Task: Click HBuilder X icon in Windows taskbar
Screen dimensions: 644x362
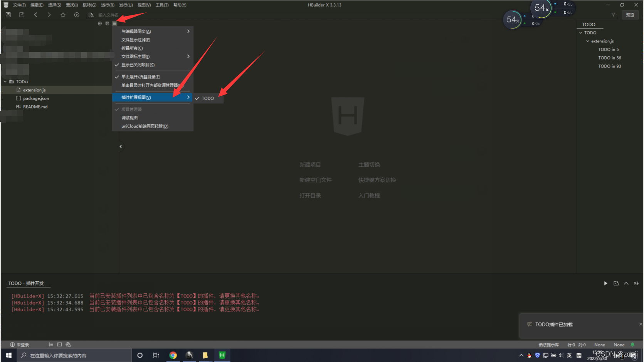Action: point(222,355)
